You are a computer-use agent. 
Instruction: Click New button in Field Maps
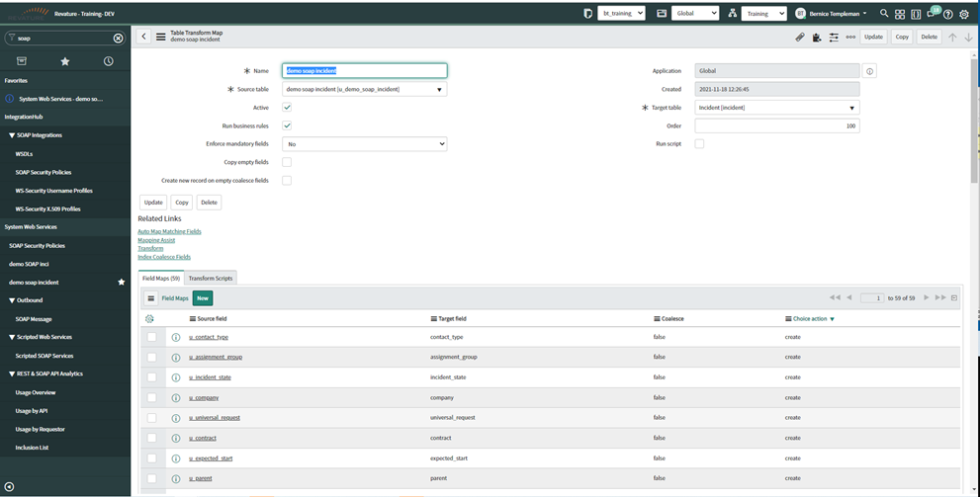point(203,298)
